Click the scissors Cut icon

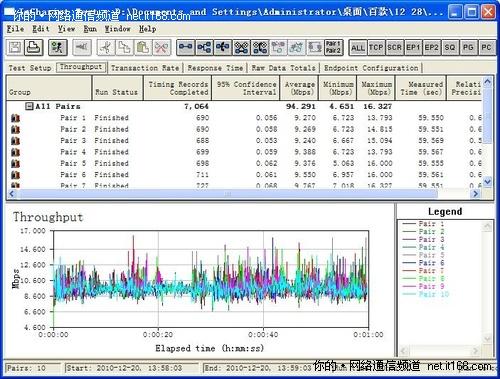tap(106, 47)
